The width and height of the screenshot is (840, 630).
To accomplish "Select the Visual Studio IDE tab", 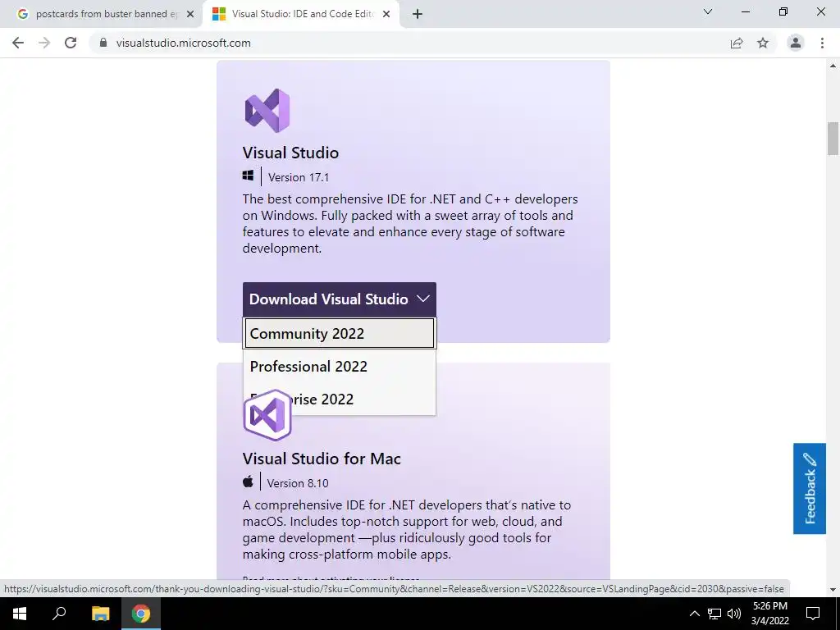I will tap(300, 15).
